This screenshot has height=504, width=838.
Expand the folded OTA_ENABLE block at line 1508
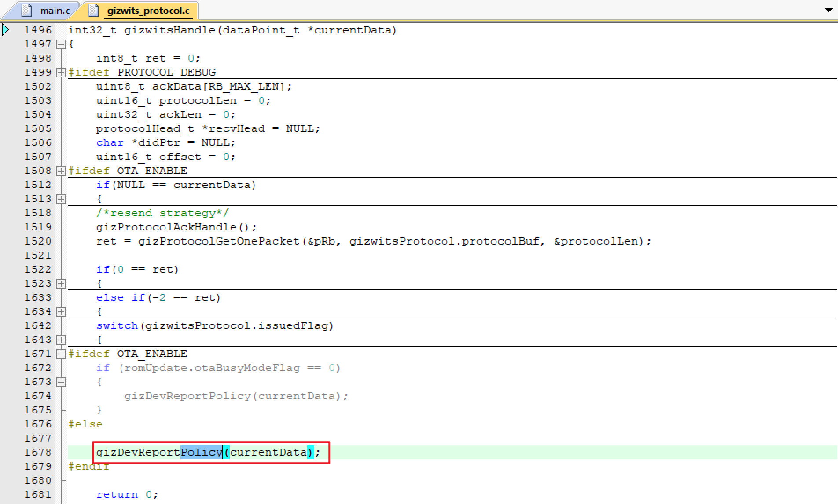(x=62, y=171)
